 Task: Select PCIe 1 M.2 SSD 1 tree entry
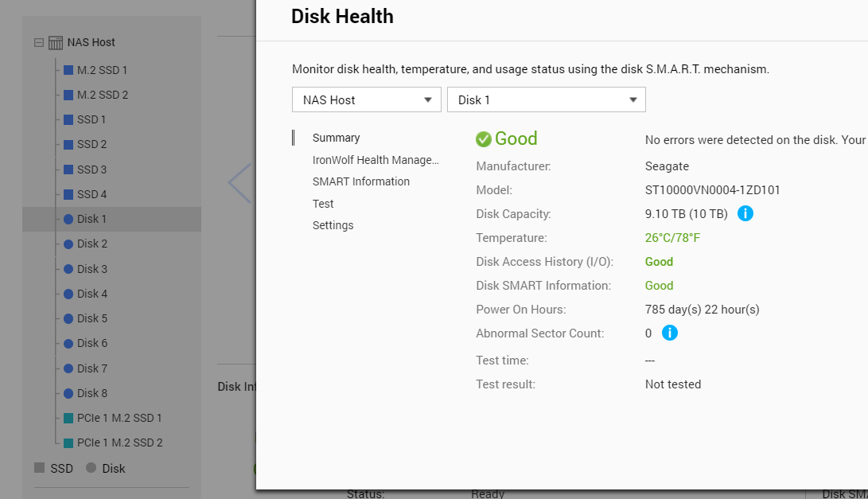[119, 418]
